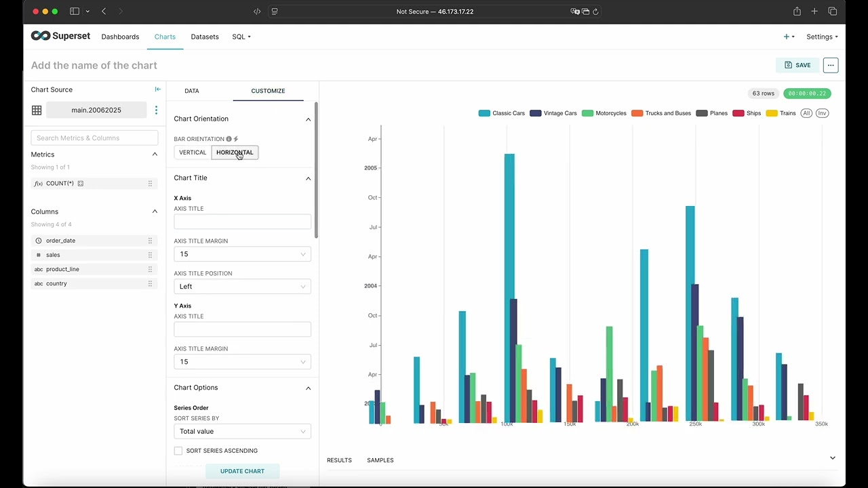Open Axis Title Position dropdown
Screen dimensions: 868x488
pyautogui.click(x=242, y=287)
